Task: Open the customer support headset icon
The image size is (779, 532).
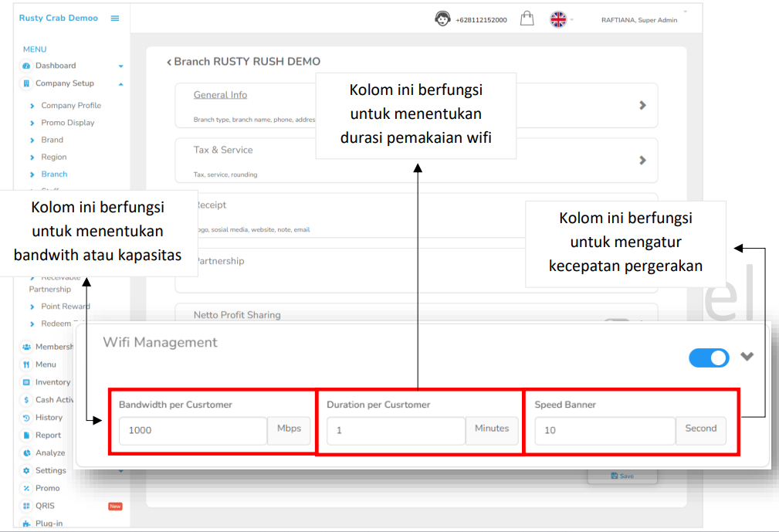Action: tap(442, 19)
